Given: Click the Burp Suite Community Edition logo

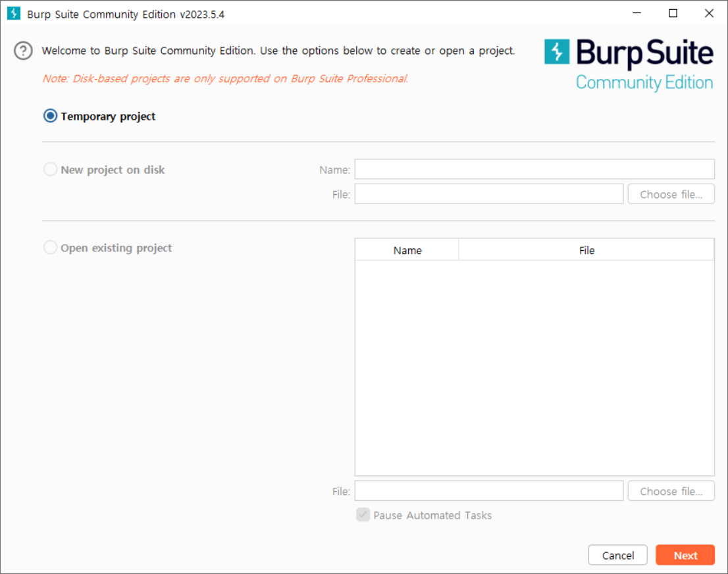Looking at the screenshot, I should [x=629, y=65].
